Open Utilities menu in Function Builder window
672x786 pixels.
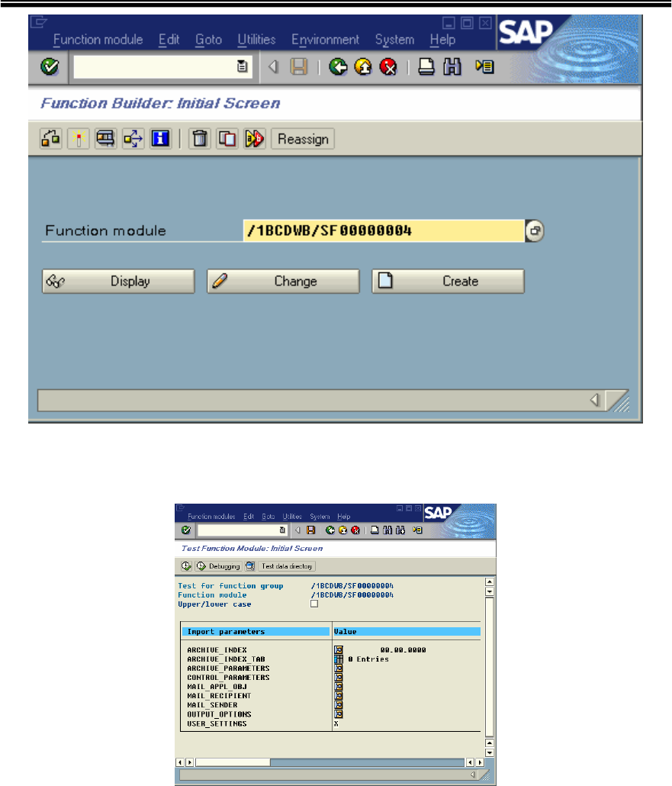(256, 40)
